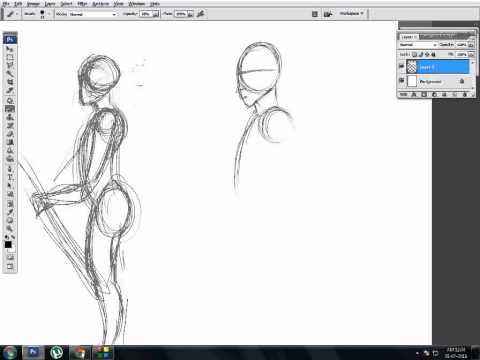Delete layer with the trash icon
This screenshot has height=360, width=480.
click(x=465, y=95)
